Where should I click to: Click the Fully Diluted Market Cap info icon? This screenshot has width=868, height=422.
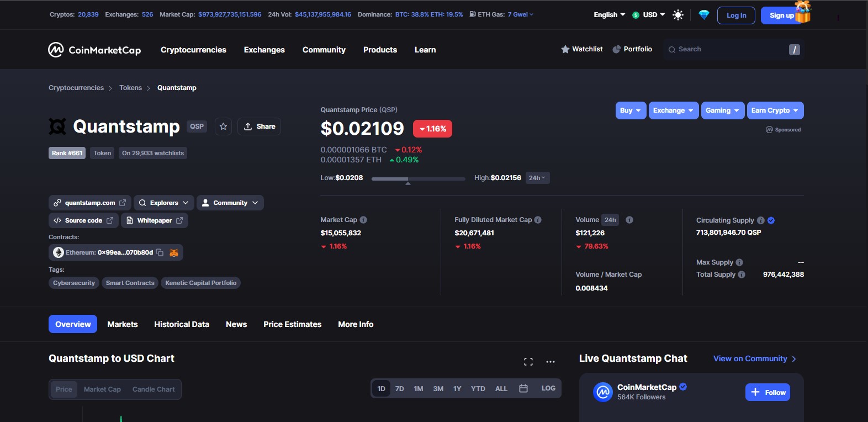538,220
